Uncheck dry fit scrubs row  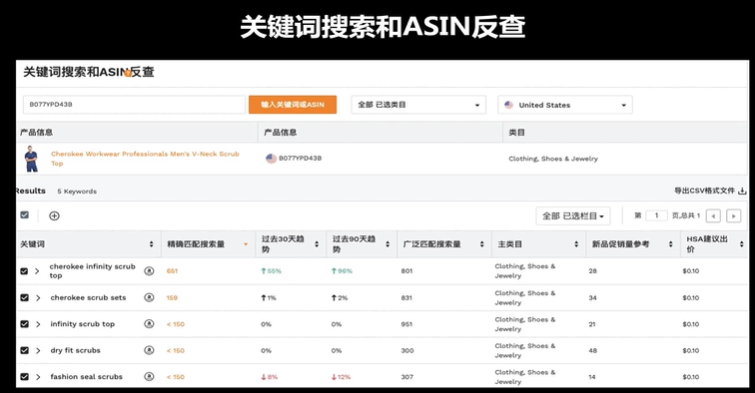point(24,350)
